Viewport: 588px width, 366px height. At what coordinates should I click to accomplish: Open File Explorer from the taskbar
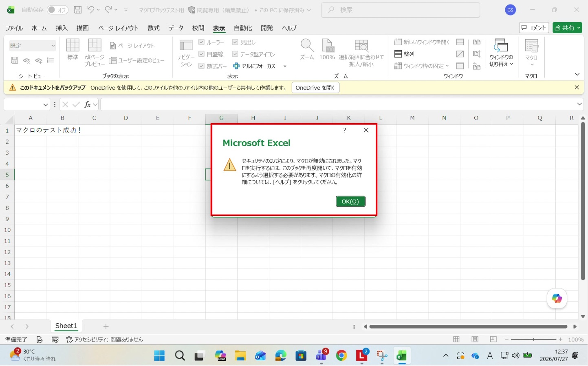tap(240, 356)
